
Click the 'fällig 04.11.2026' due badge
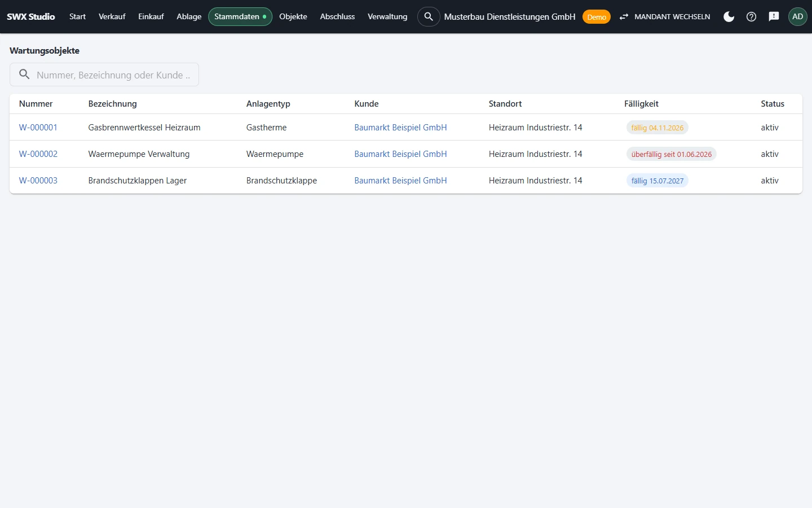point(657,128)
